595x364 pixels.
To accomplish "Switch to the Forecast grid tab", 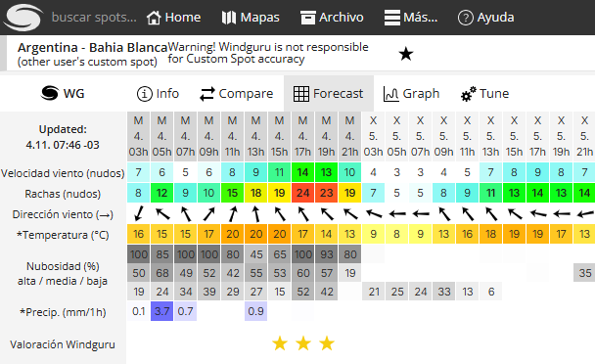I will [x=329, y=93].
